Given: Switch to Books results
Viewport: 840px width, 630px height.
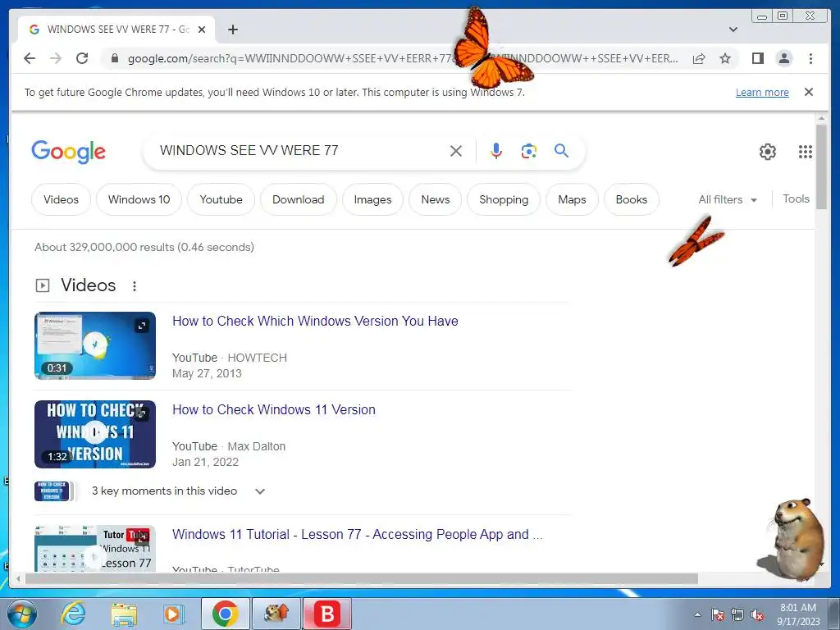Looking at the screenshot, I should (x=632, y=200).
